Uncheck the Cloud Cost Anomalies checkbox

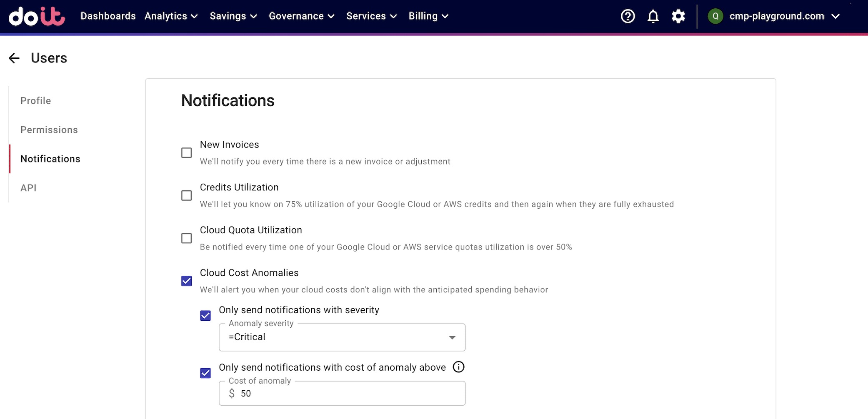tap(187, 281)
